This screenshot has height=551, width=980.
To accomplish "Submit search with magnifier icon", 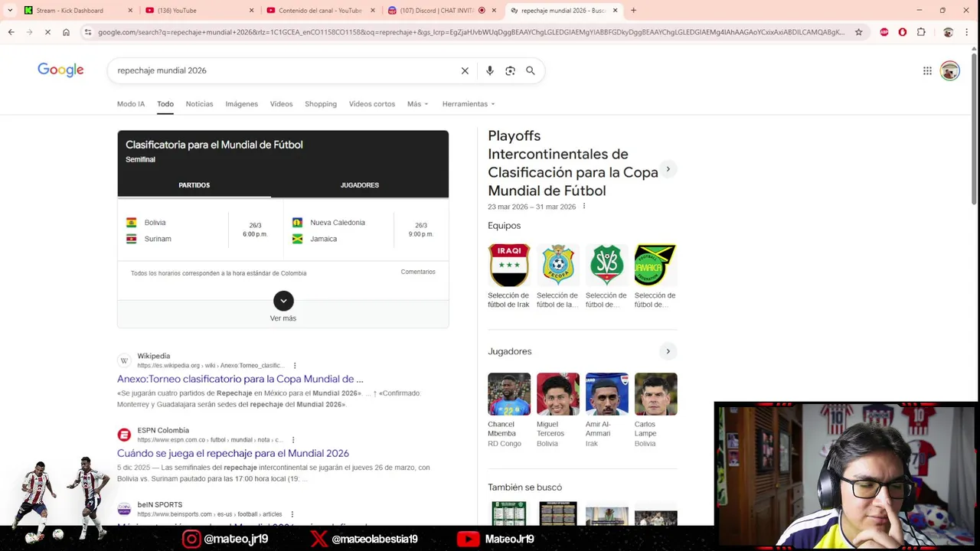I will click(x=530, y=70).
